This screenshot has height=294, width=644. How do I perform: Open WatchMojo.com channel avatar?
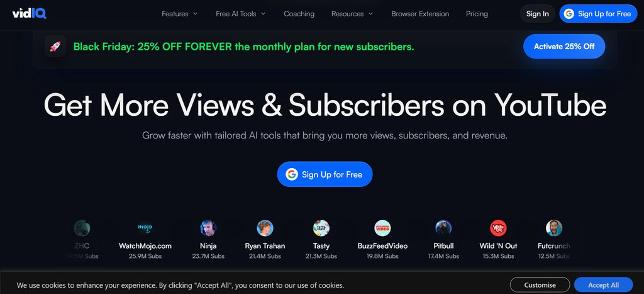point(145,228)
